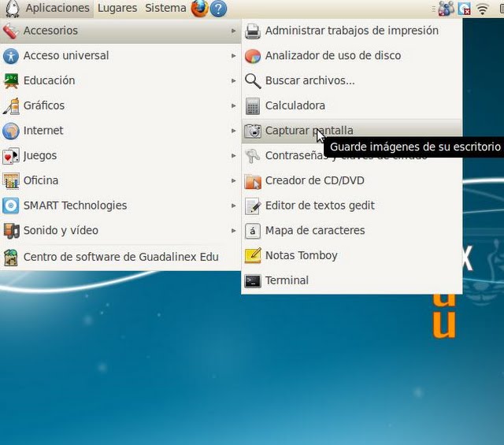
Task: Click the Creador de CD/DVD folder icon
Action: [253, 181]
